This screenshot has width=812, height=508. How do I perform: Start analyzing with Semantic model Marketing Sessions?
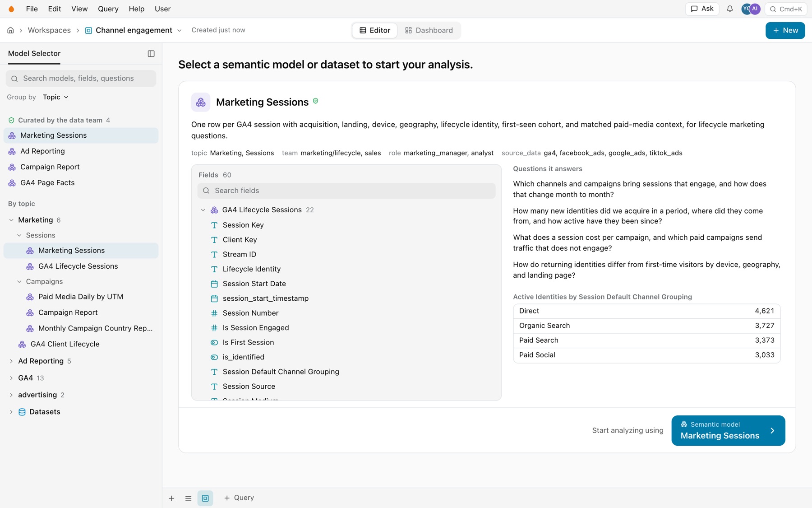pyautogui.click(x=728, y=430)
